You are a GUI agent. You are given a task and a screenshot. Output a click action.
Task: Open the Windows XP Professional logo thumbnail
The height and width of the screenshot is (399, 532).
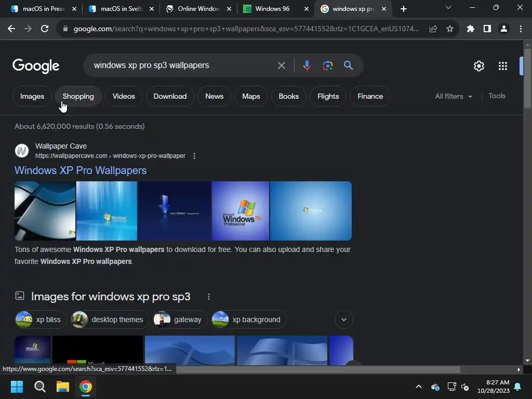click(241, 211)
